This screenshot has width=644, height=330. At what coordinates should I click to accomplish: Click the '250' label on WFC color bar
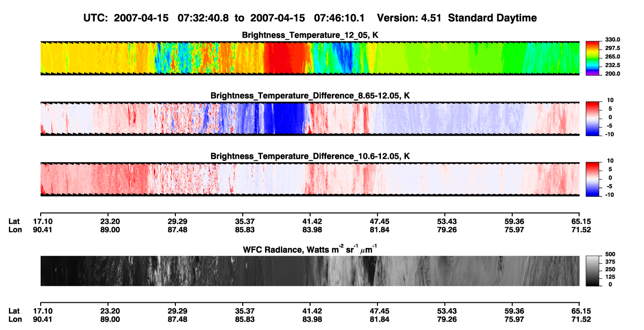tap(610, 271)
